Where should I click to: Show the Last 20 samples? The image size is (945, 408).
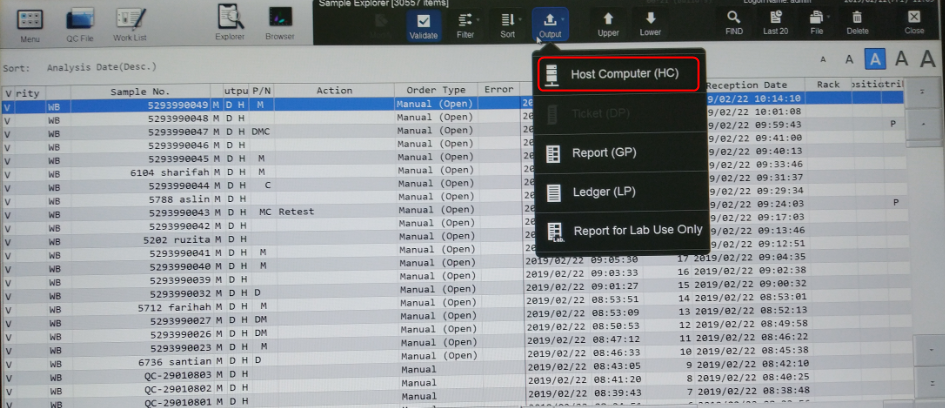pyautogui.click(x=775, y=23)
